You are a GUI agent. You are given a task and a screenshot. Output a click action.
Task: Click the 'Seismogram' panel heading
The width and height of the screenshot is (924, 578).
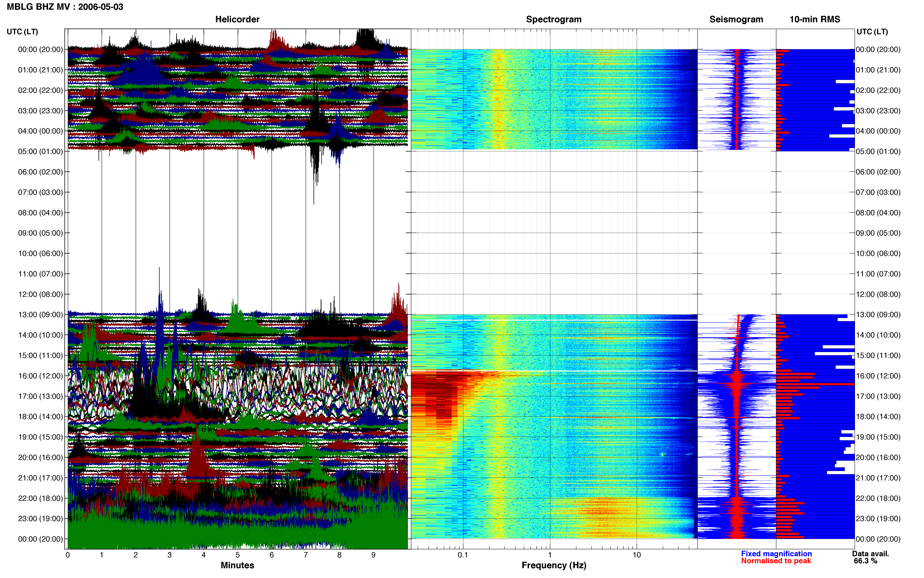(736, 19)
